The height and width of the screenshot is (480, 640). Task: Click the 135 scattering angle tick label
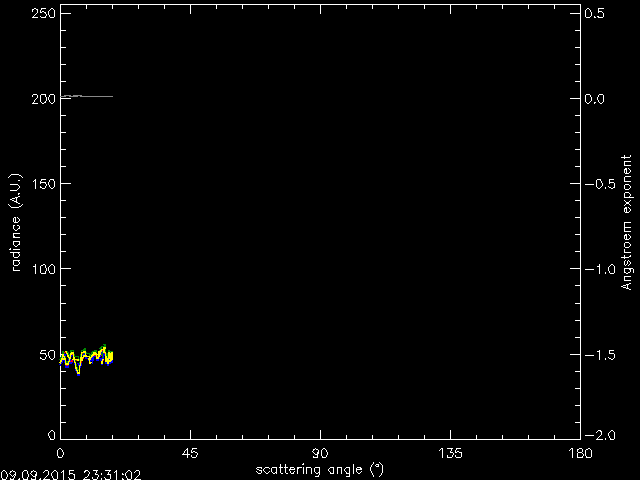[451, 453]
